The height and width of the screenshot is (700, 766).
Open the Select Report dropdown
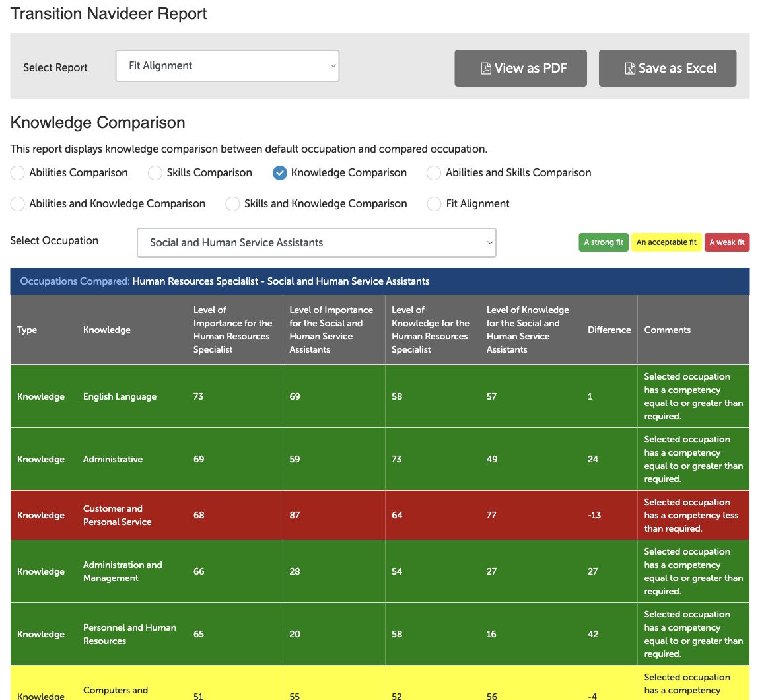click(227, 66)
